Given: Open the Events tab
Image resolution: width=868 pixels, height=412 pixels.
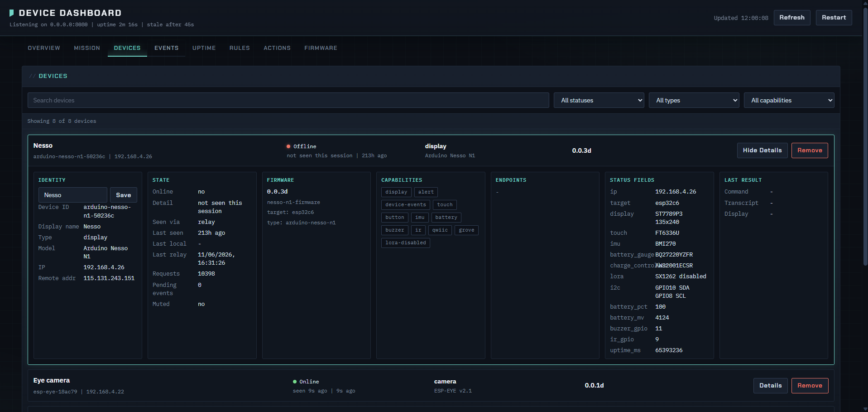Looking at the screenshot, I should click(x=167, y=48).
